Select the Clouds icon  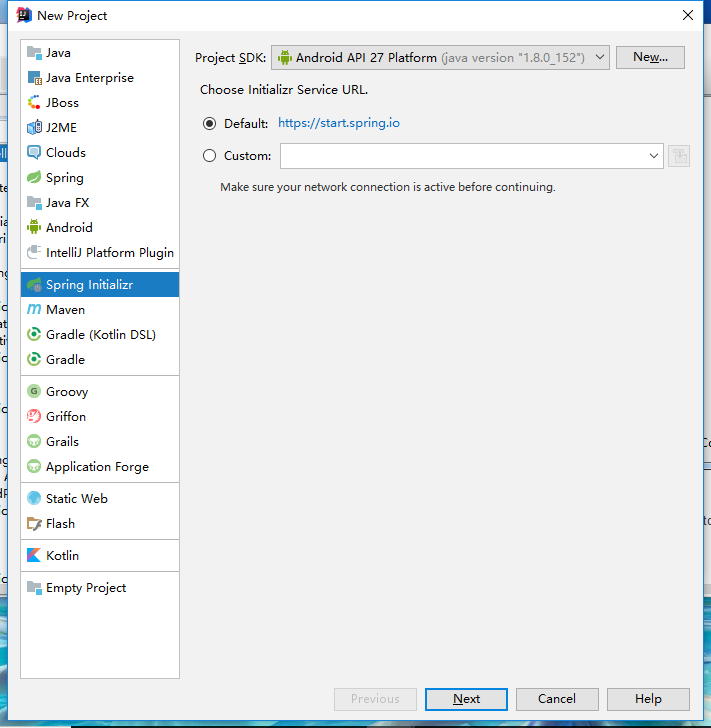pyautogui.click(x=34, y=153)
